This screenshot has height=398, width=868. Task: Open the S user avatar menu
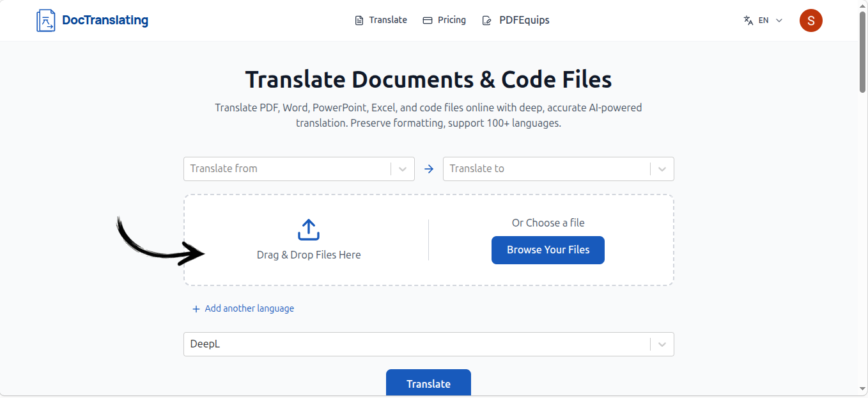coord(811,20)
